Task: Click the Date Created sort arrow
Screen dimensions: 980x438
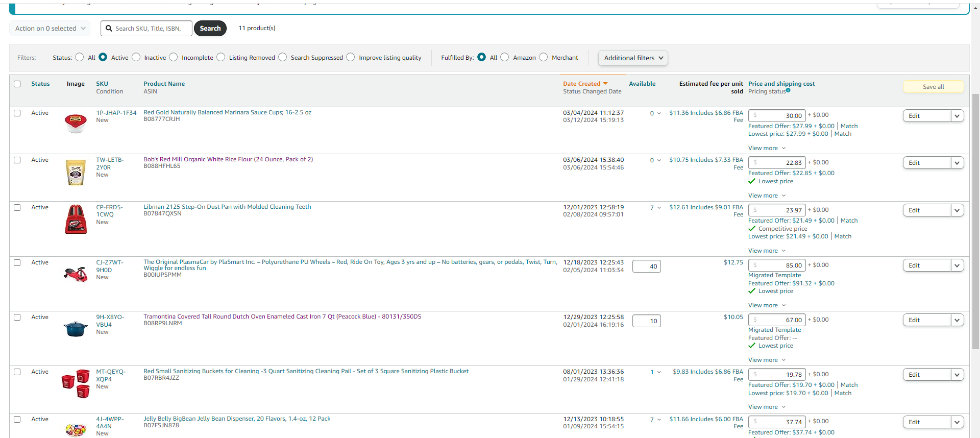Action: click(x=605, y=84)
